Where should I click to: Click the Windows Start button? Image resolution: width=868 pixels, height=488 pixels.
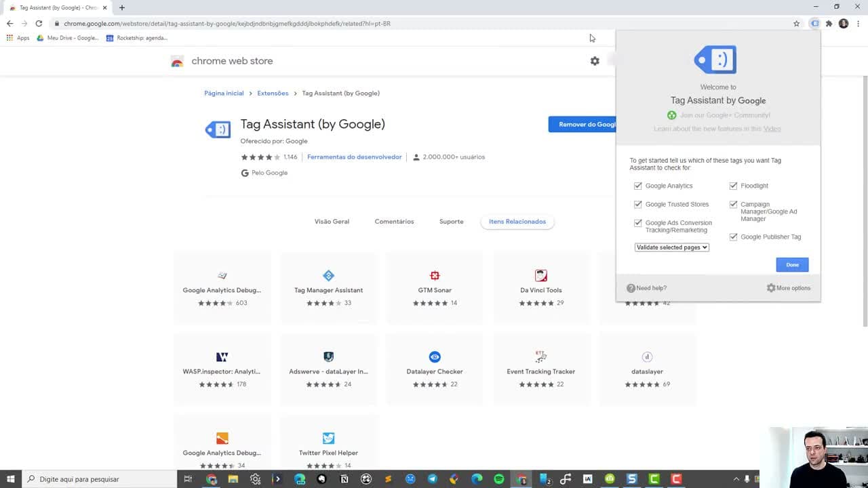coord(10,479)
